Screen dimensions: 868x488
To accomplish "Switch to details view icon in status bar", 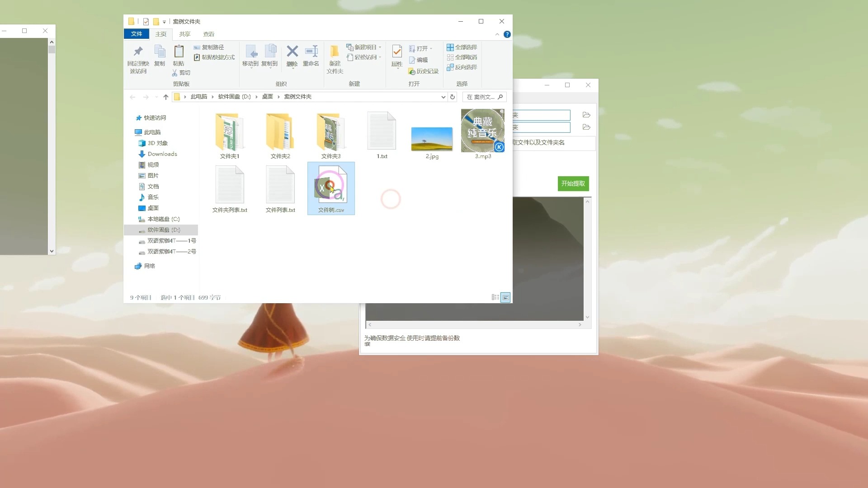I will point(495,297).
